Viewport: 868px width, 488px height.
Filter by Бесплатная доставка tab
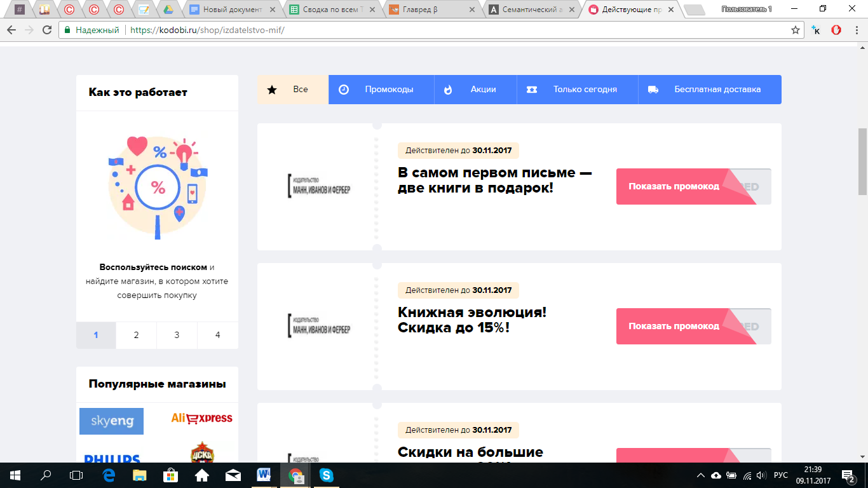pyautogui.click(x=709, y=90)
